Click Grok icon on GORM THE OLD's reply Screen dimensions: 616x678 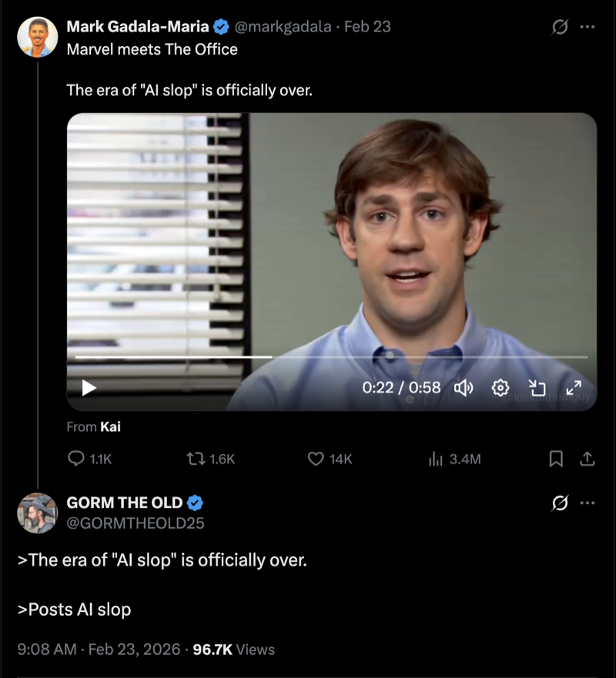561,503
